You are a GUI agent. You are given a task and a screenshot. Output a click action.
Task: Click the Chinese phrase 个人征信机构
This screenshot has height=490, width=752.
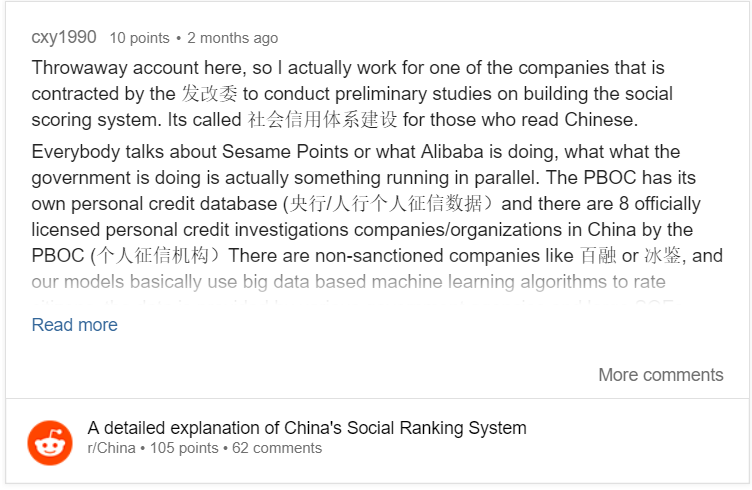[153, 256]
